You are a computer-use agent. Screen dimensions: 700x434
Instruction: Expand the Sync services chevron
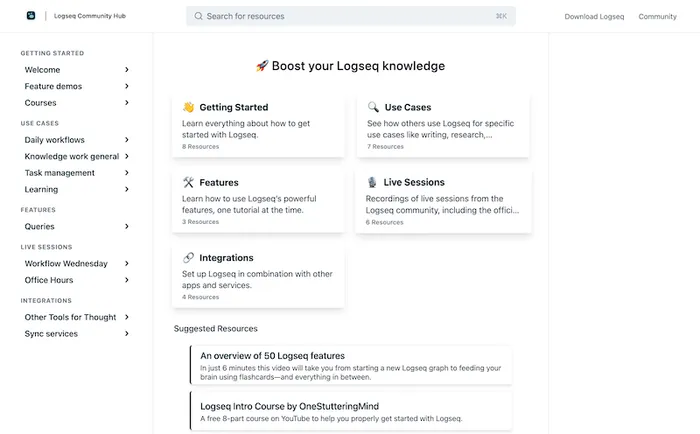point(127,334)
